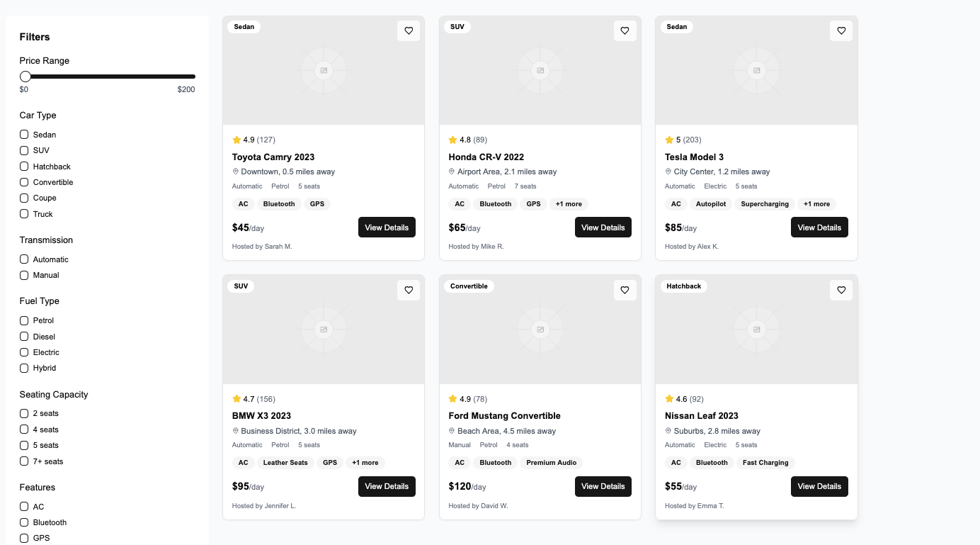Click the price range slider track
This screenshot has height=545, width=980.
108,77
